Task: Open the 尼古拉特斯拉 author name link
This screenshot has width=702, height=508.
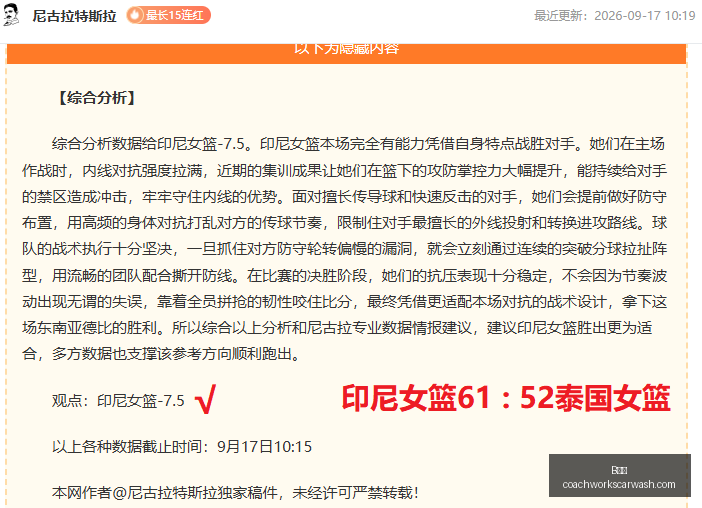Action: pos(74,16)
